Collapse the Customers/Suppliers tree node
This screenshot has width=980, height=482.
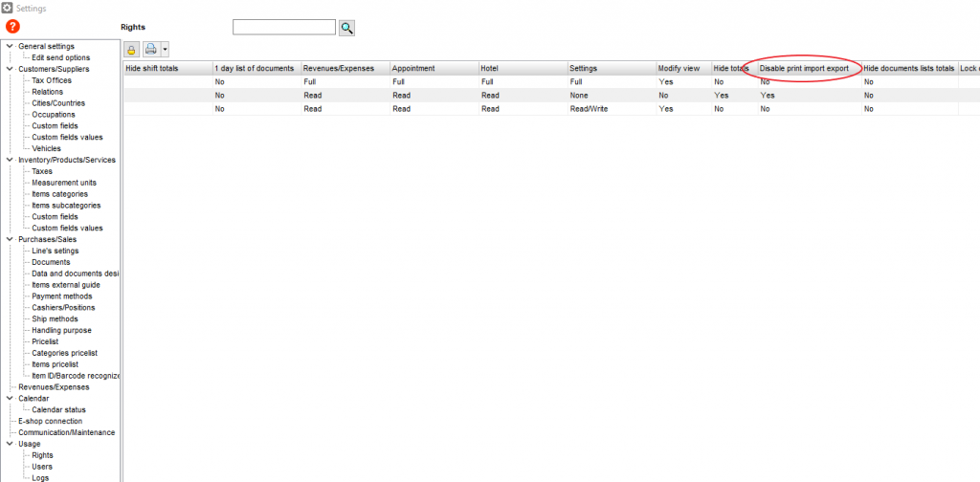pos(11,69)
